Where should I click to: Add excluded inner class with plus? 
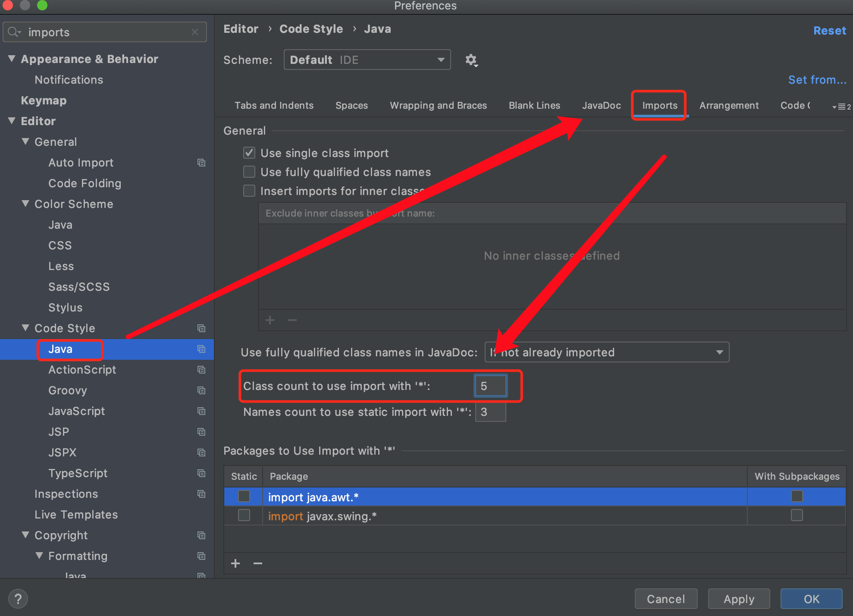[270, 320]
